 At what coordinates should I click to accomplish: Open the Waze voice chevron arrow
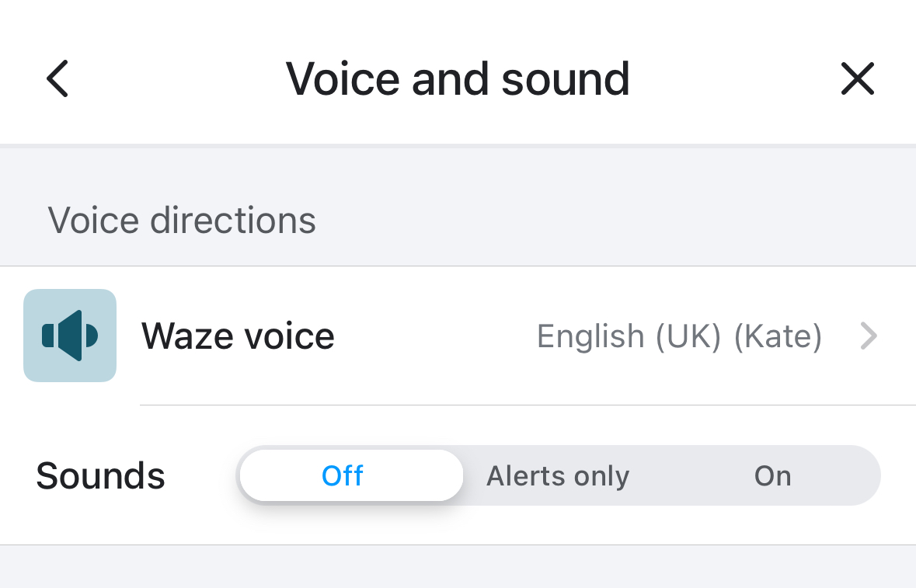[x=869, y=336]
